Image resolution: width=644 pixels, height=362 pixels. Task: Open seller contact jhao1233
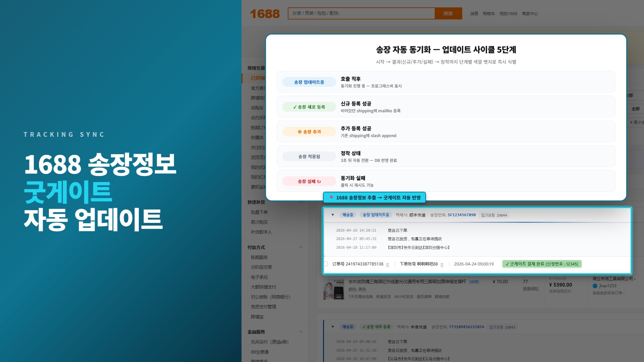pyautogui.click(x=607, y=286)
